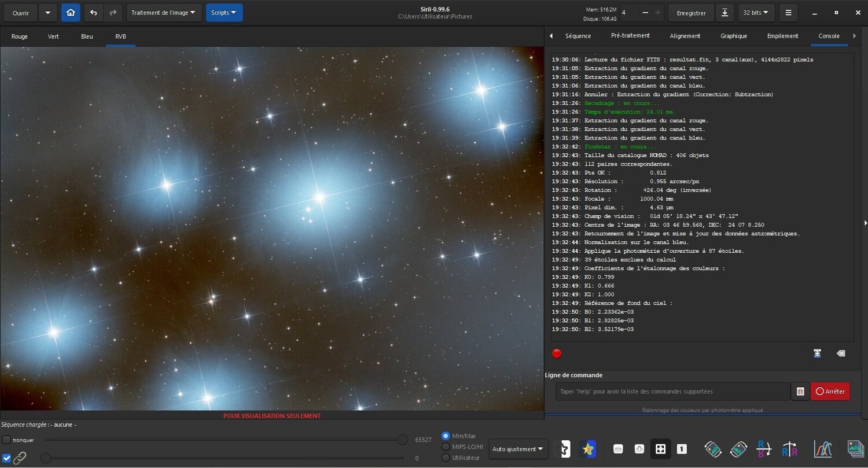Select the zoom in tool
The image size is (868, 468).
tap(639, 449)
